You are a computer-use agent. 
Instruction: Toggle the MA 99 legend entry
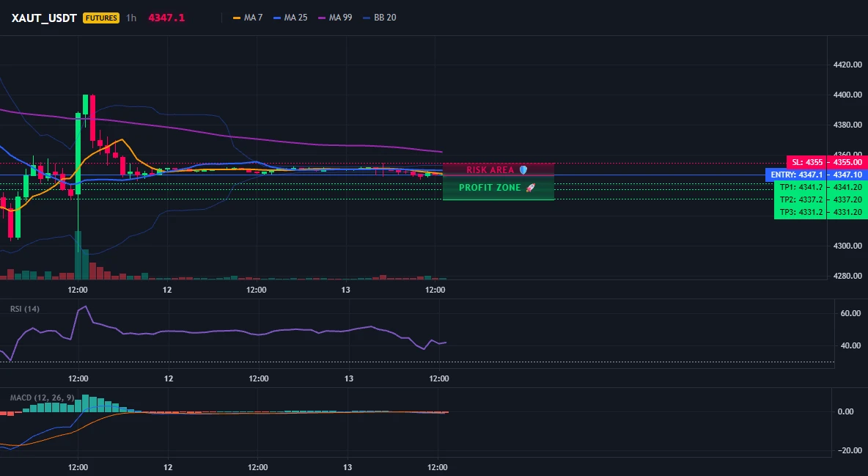pos(336,18)
